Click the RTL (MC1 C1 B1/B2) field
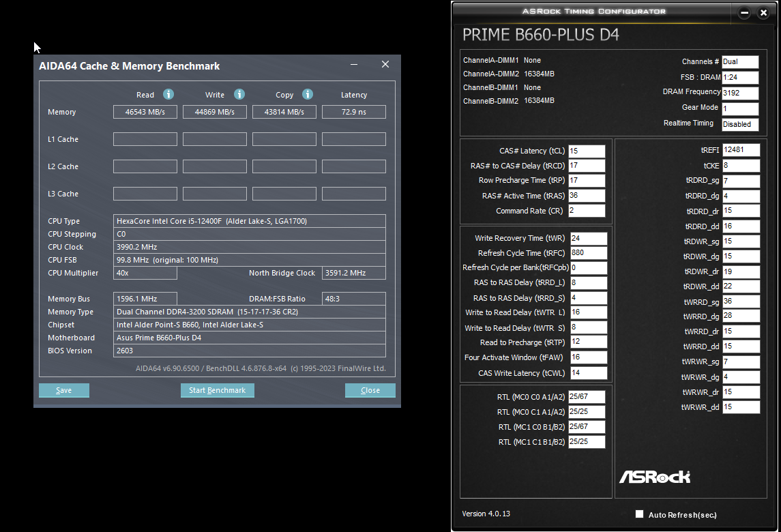This screenshot has width=781, height=532. point(587,442)
